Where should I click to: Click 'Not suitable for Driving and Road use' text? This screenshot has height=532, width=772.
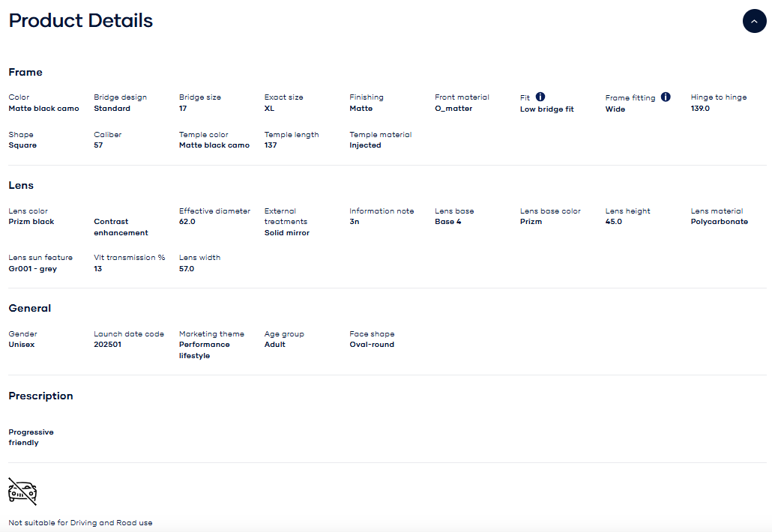coord(80,523)
